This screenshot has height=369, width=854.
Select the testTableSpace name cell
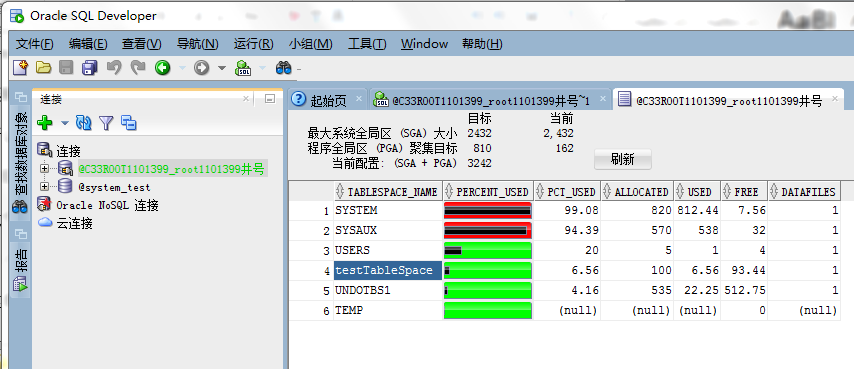coord(388,270)
